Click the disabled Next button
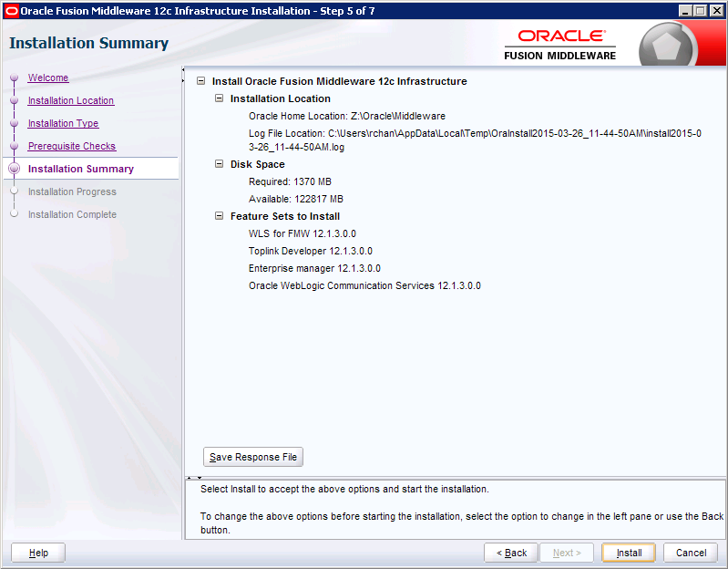728x569 pixels. pyautogui.click(x=567, y=553)
